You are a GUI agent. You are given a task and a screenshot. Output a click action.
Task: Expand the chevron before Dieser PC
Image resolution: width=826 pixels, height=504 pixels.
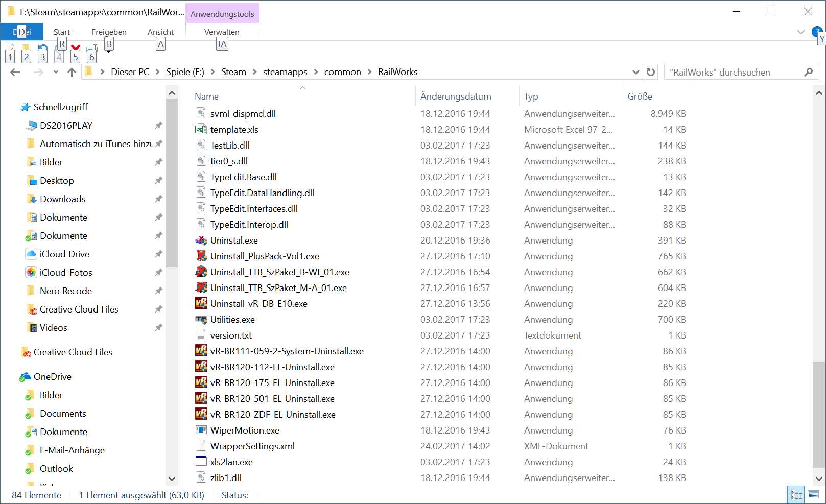(102, 72)
